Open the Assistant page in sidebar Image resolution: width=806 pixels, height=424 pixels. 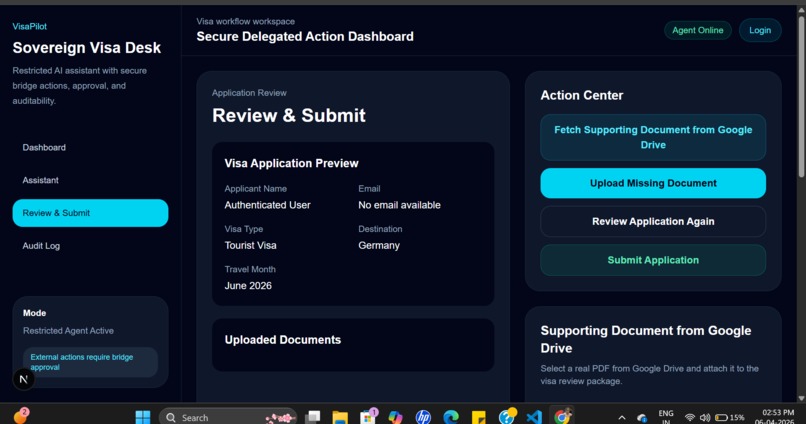tap(41, 180)
